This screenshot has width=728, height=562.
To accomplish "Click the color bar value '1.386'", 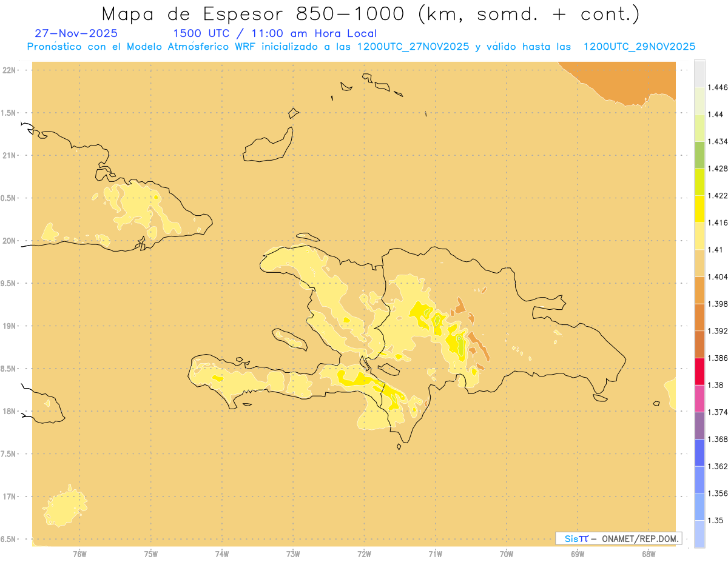I will click(x=718, y=358).
